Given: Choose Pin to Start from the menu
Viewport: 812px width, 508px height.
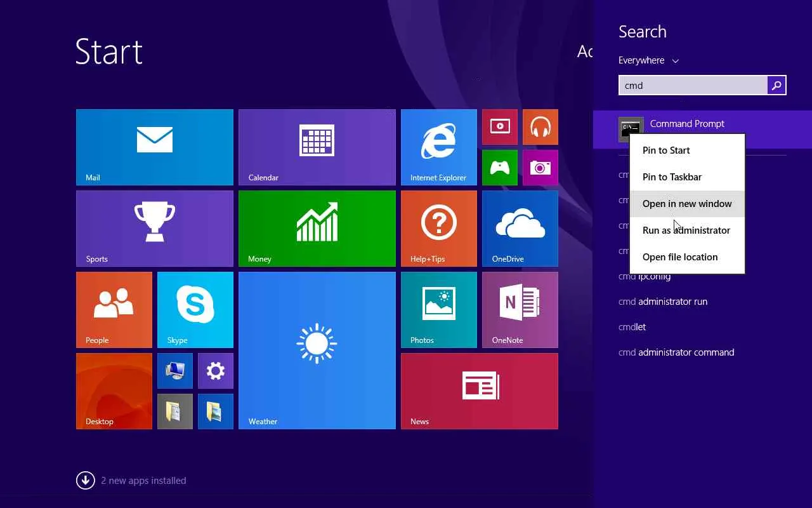Looking at the screenshot, I should [x=687, y=150].
